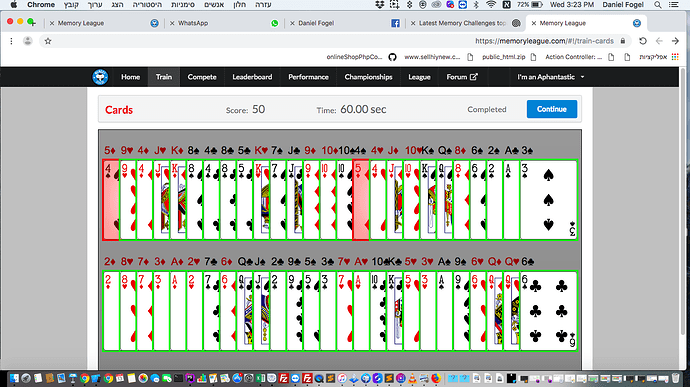The width and height of the screenshot is (690, 387).
Task: Select the red highlighted 4 of spades card
Action: coord(111,200)
